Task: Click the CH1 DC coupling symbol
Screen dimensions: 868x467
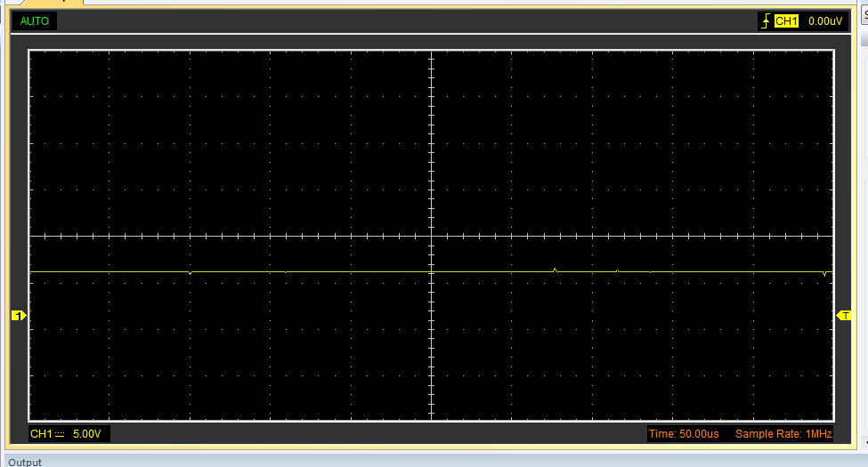Action: point(60,434)
